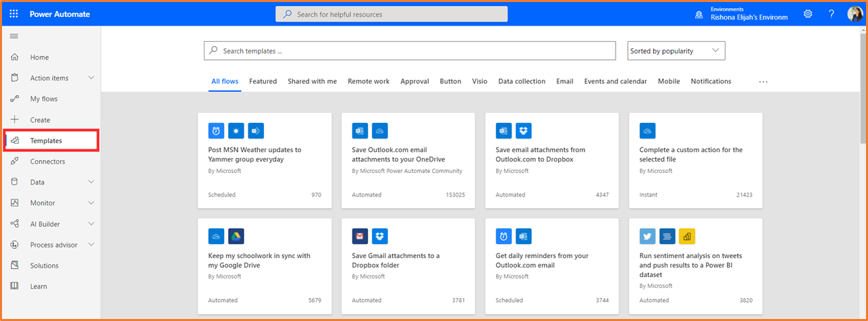Open the Sorted by popularity dropdown
The width and height of the screenshot is (868, 321).
(676, 51)
